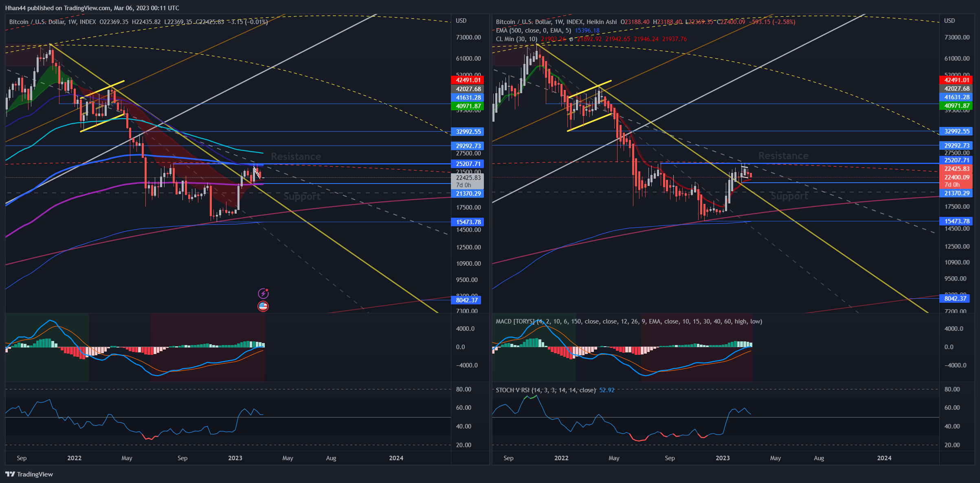Click the 21370.29 price label on left chart
The width and height of the screenshot is (980, 483).
467,193
